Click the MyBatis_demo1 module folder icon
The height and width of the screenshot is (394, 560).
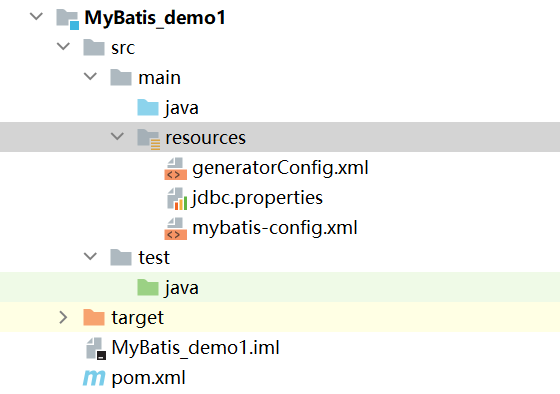(68, 19)
